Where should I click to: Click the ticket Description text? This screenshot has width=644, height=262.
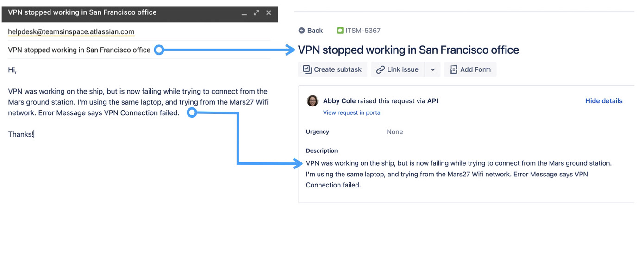(x=458, y=174)
